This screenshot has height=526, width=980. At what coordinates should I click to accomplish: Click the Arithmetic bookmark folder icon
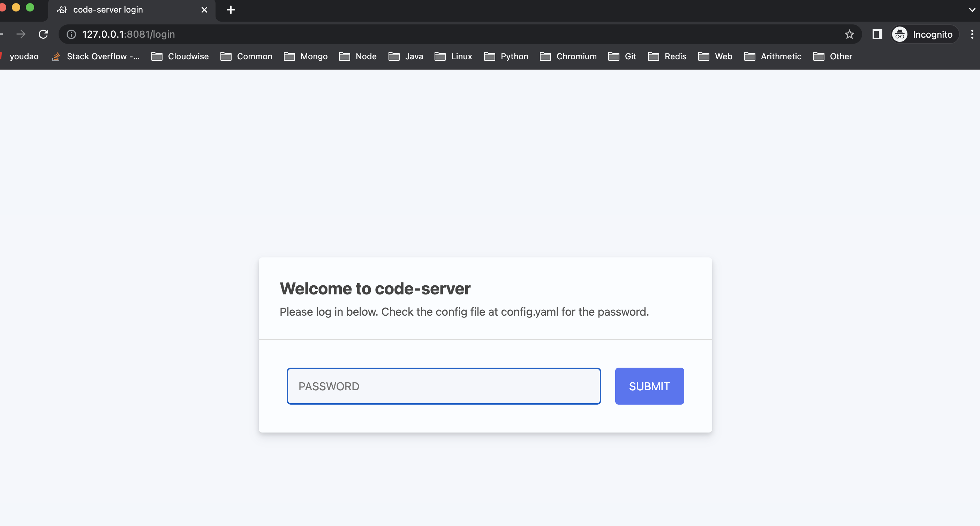tap(749, 57)
